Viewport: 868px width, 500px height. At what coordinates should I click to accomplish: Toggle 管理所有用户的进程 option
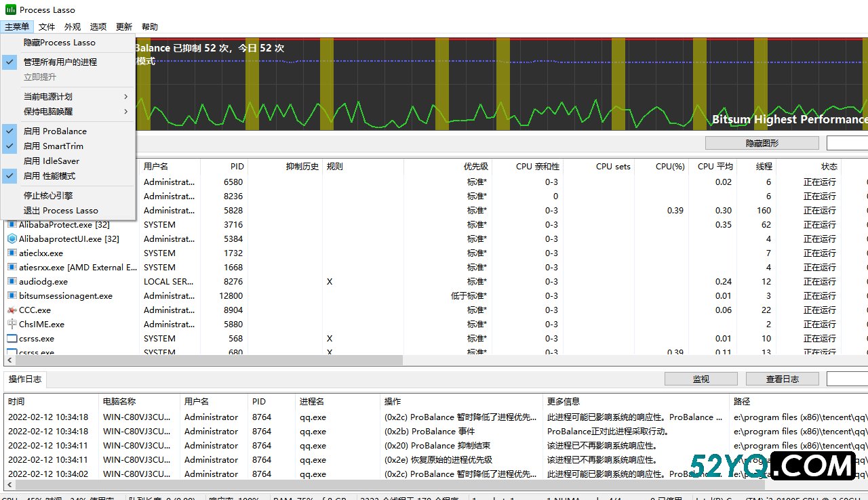click(68, 62)
